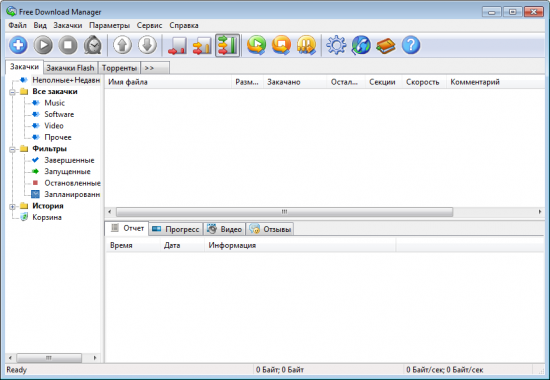This screenshot has width=550, height=380.
Task: Sort by Закачано column header
Action: coord(295,82)
